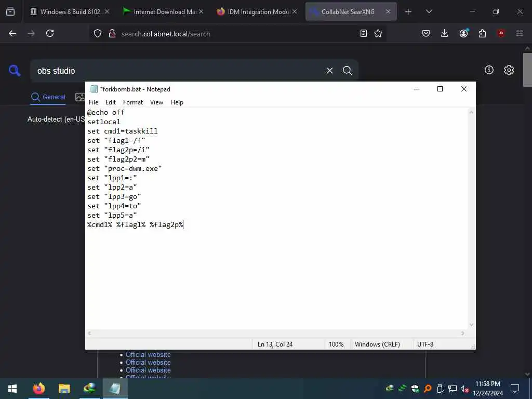
Task: Open the site security padlock icon
Action: pyautogui.click(x=112, y=33)
